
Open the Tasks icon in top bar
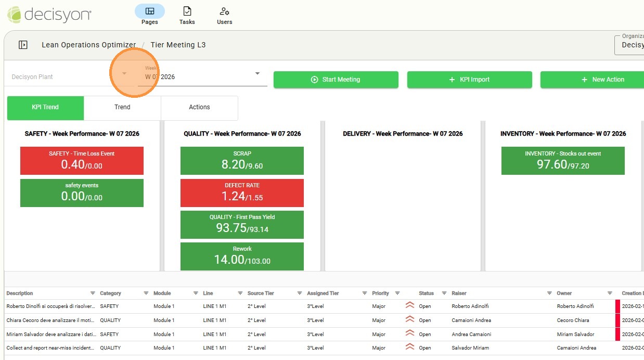187,11
